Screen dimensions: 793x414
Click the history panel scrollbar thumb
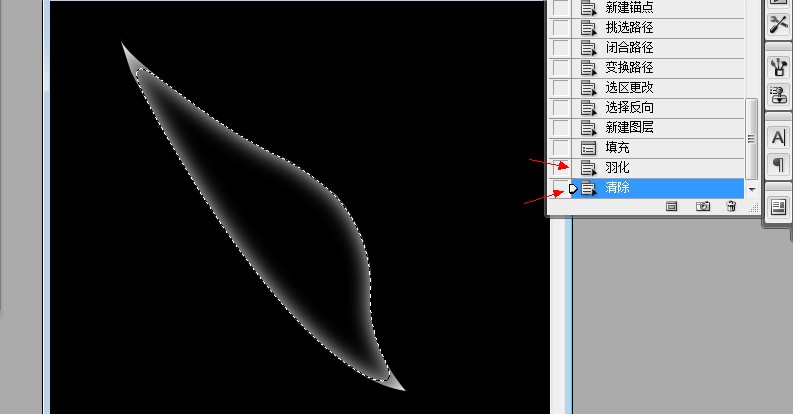click(752, 139)
